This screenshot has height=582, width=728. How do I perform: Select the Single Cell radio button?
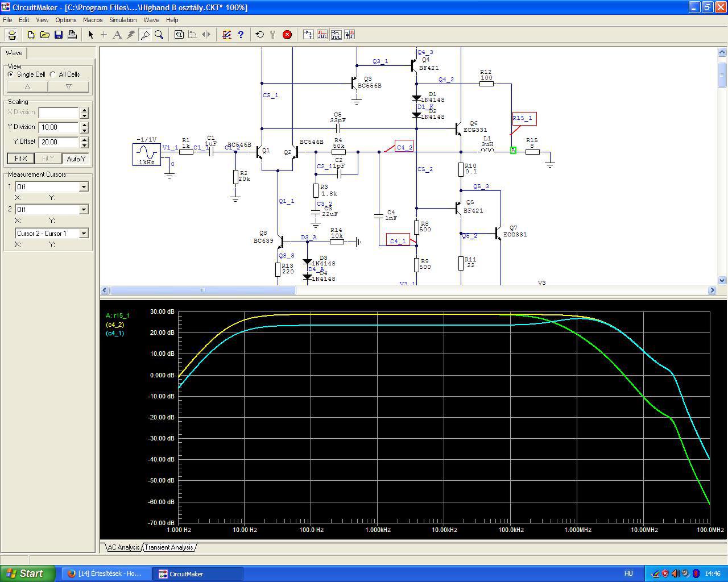click(11, 74)
